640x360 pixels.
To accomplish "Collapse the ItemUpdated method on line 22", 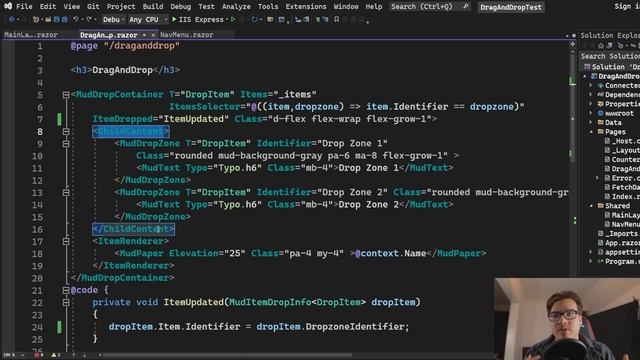I will point(66,302).
